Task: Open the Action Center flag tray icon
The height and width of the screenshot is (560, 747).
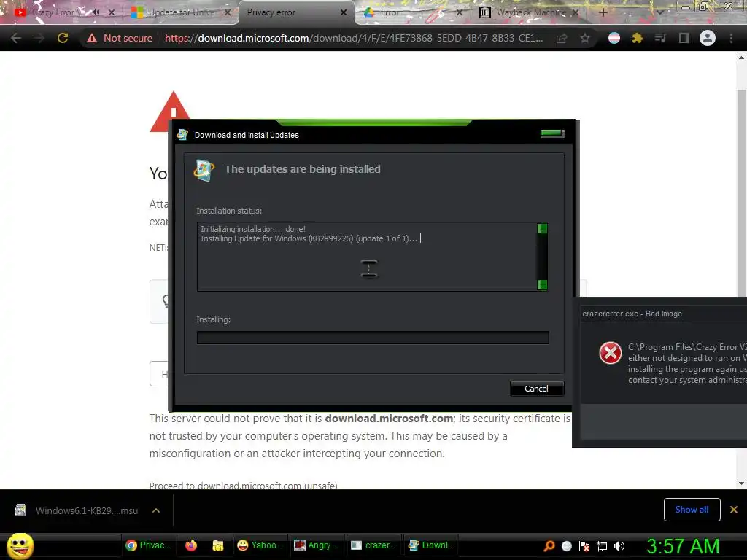Action: [x=584, y=546]
